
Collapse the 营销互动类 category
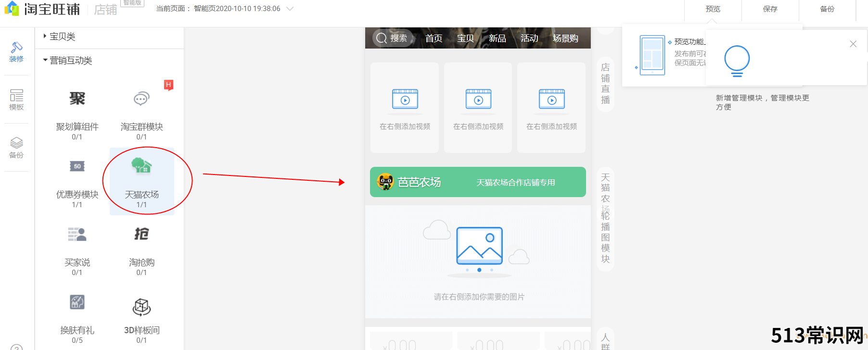[67, 61]
